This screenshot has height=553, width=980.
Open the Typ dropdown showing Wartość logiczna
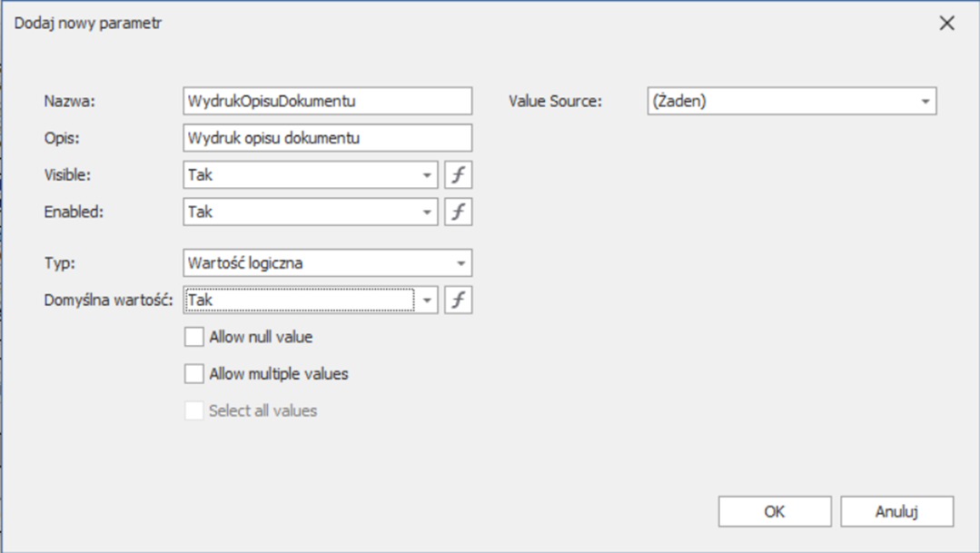pyautogui.click(x=461, y=263)
